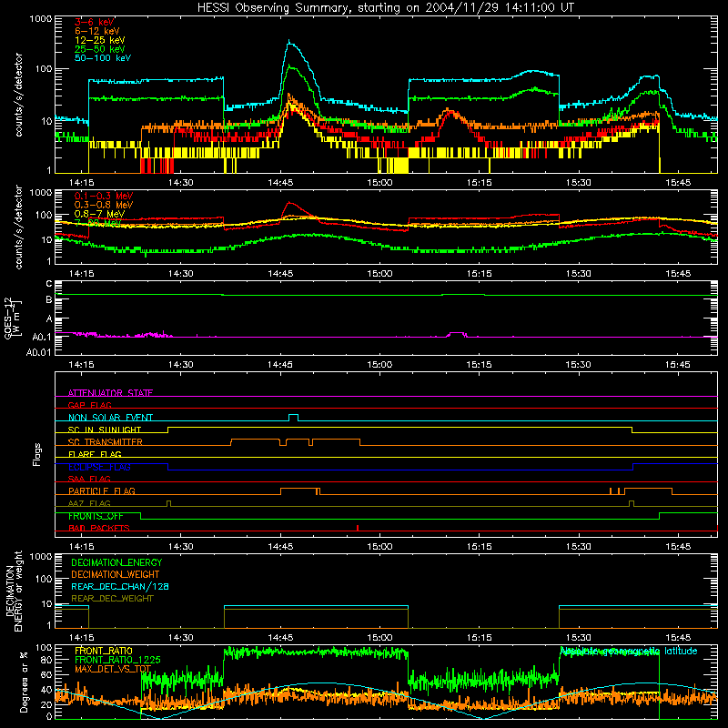Click the DECIMATION_WEIGHT legend label
The height and width of the screenshot is (728, 728).
(x=116, y=574)
